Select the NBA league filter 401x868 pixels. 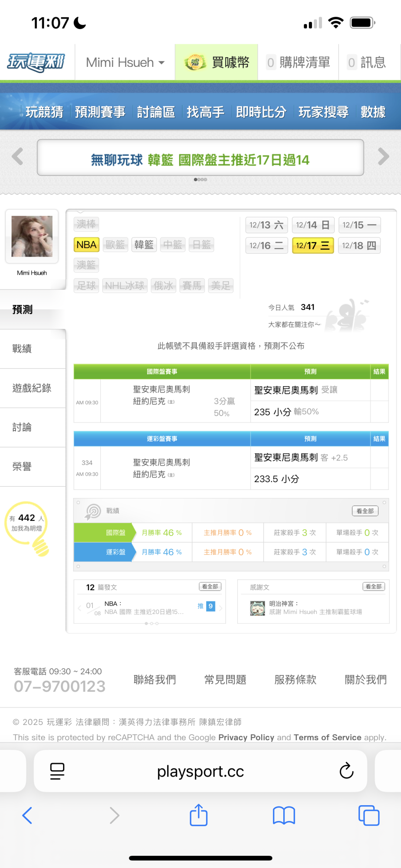pos(87,245)
